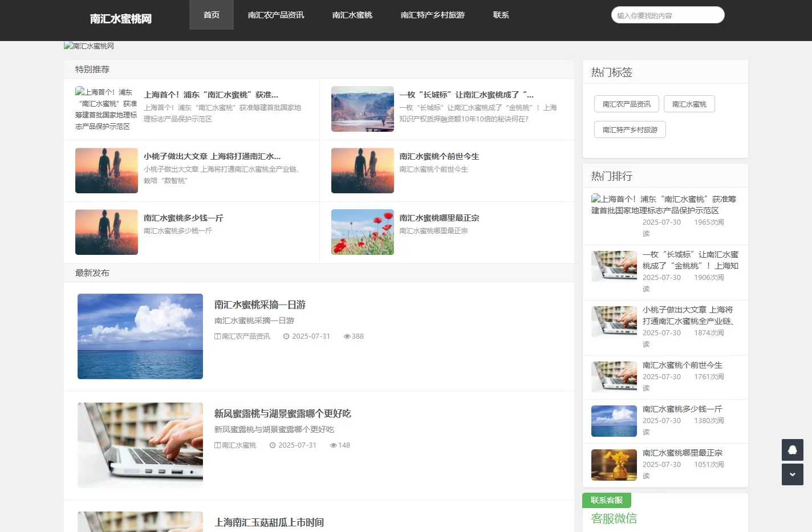Open top-ranked article 上海首个！浦东“南汇水蜜桃”获准筹
The width and height of the screenshot is (812, 532).
click(x=664, y=205)
